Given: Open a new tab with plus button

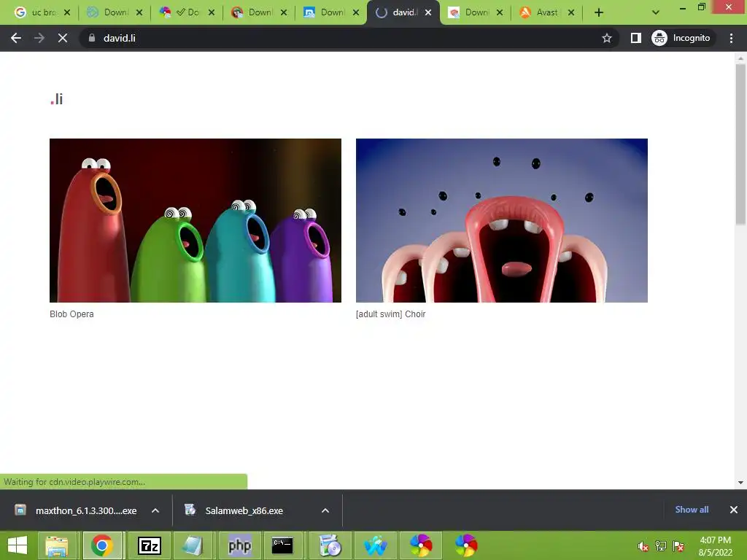Looking at the screenshot, I should (599, 12).
